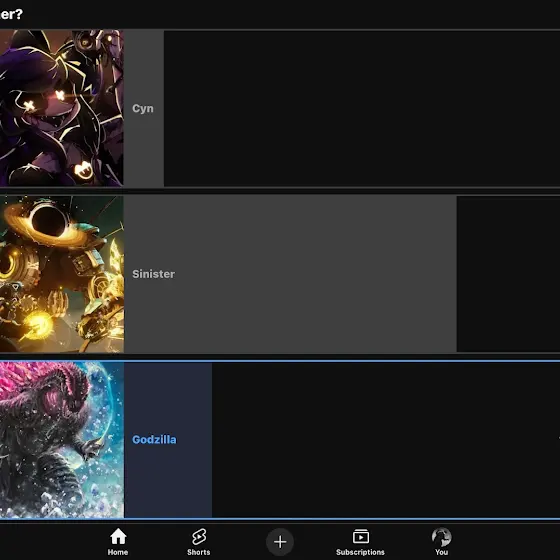Click the dark blue Godzilla result bar

[x=168, y=440]
